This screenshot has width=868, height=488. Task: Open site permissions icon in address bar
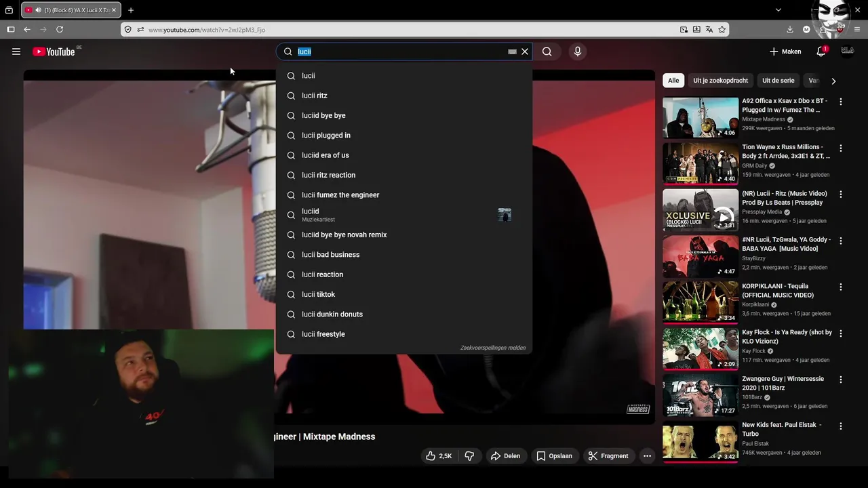pyautogui.click(x=140, y=29)
